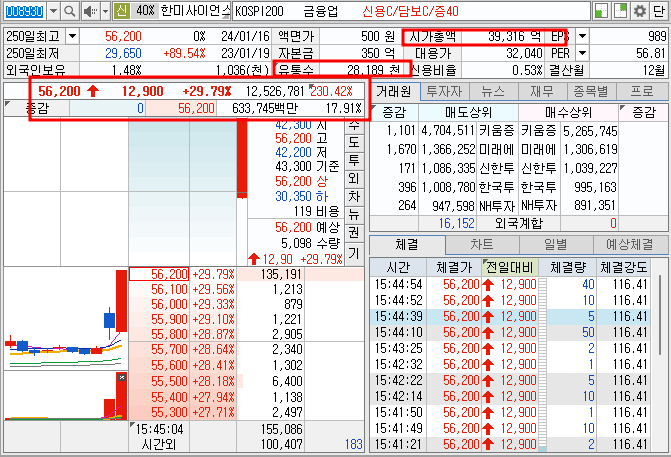Click the highlighted 15:44:39 trade row

511,317
